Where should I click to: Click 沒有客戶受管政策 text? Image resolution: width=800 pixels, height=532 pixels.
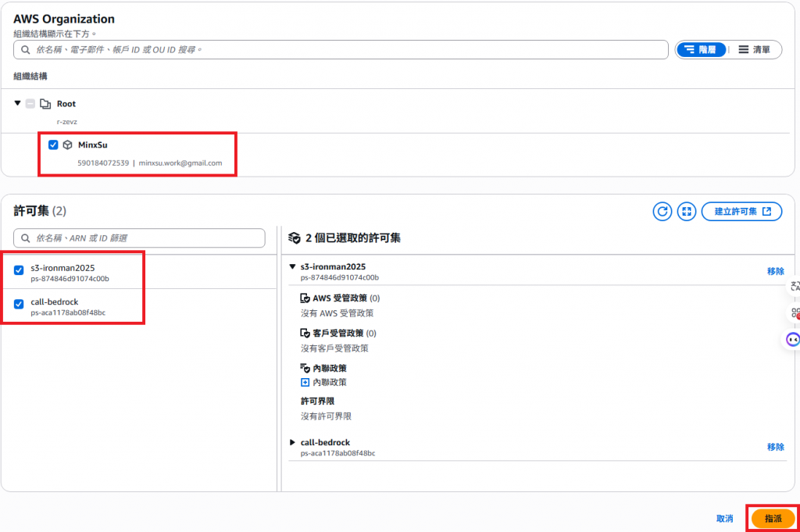(334, 348)
